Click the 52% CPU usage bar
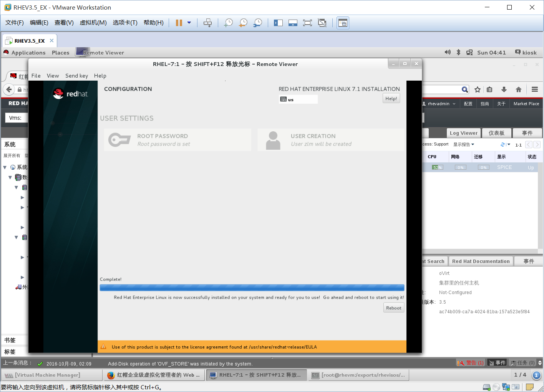544x392 pixels. pos(437,167)
